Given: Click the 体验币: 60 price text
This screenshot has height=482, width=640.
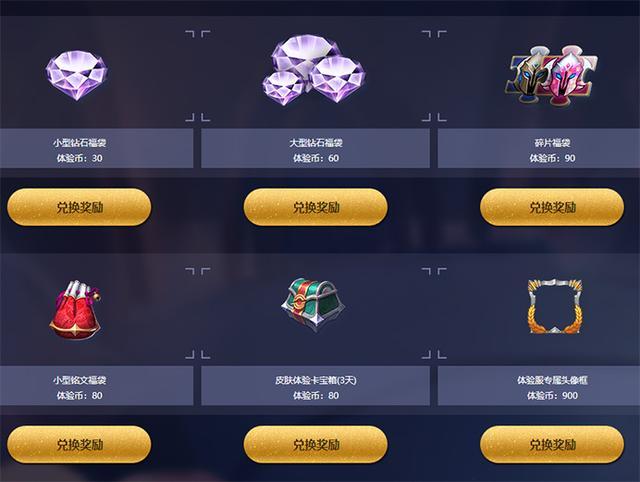Looking at the screenshot, I should 316,158.
